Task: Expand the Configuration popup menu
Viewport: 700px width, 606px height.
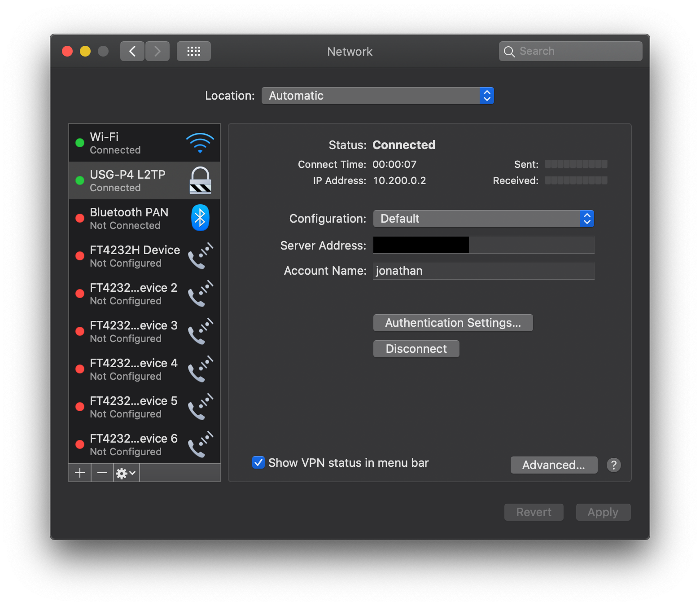Action: (x=483, y=219)
